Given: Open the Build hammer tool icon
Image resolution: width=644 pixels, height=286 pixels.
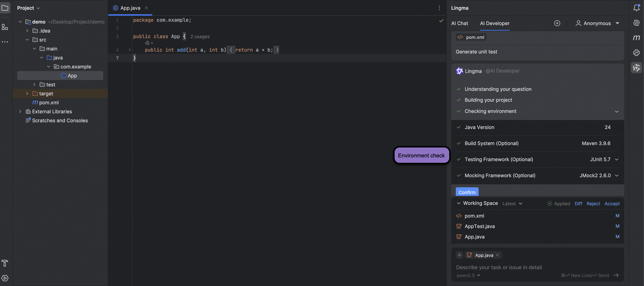Looking at the screenshot, I should click(x=5, y=263).
